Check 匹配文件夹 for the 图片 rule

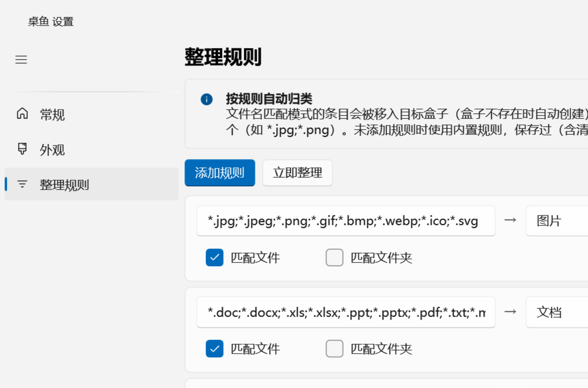tap(334, 257)
